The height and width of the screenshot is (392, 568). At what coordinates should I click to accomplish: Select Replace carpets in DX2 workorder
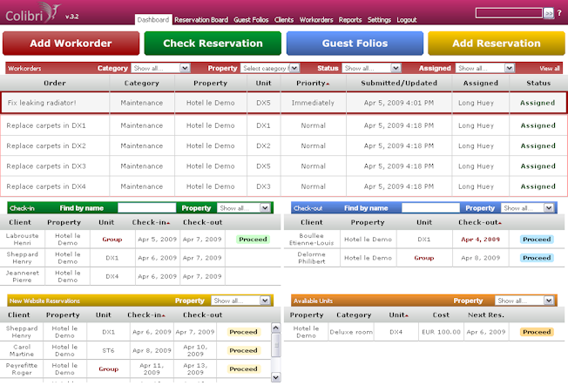(284, 145)
